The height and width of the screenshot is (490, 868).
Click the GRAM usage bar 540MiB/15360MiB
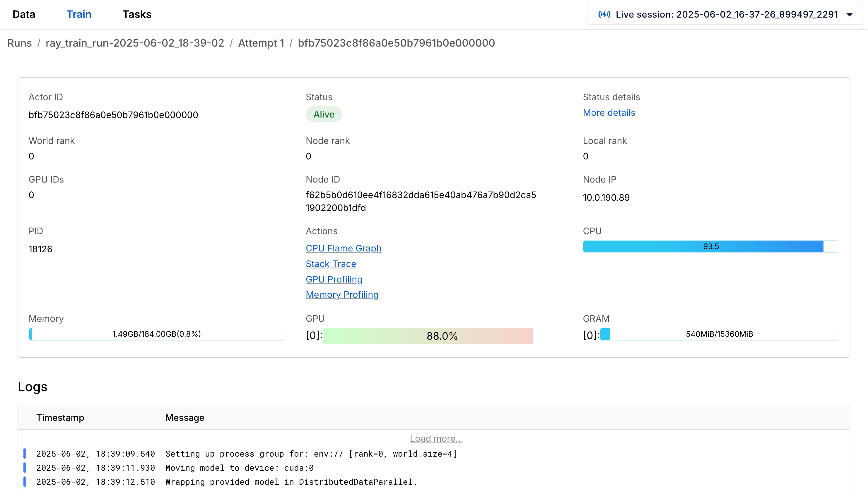[x=720, y=334]
